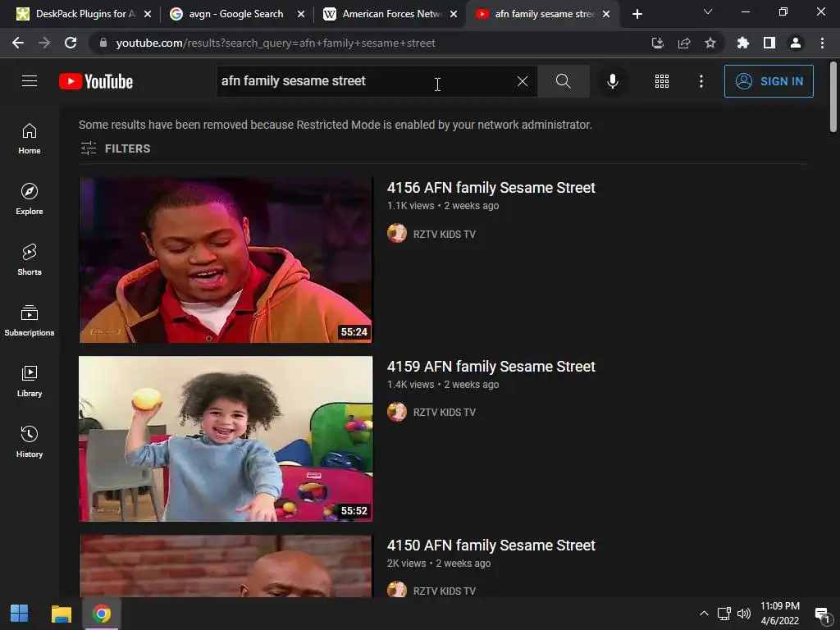Toggle Chrome side panel

pos(769,43)
